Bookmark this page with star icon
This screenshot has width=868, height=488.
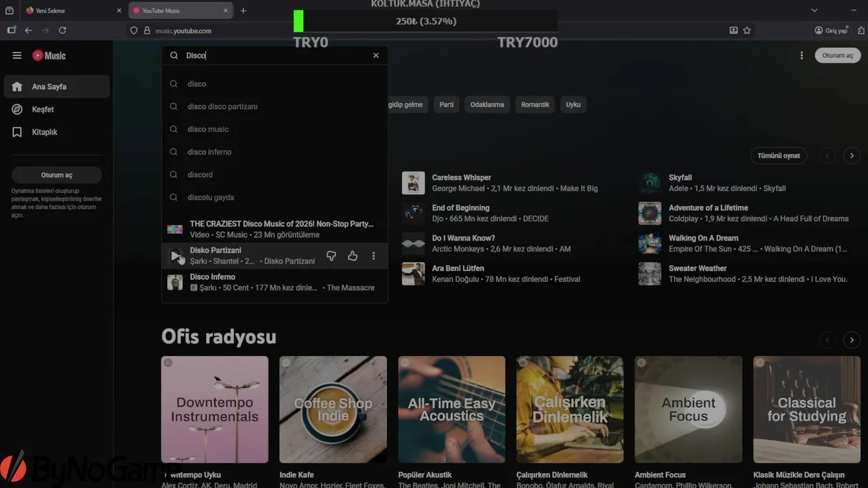(x=747, y=30)
